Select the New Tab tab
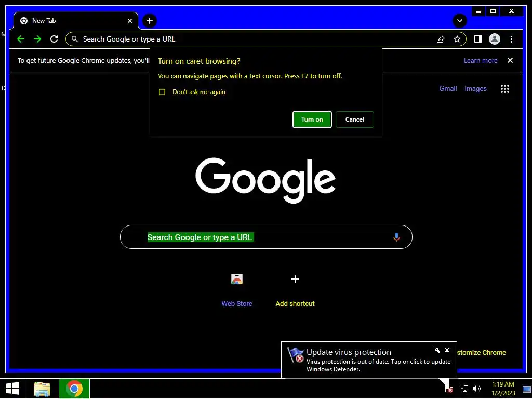This screenshot has height=399, width=532. [76, 21]
